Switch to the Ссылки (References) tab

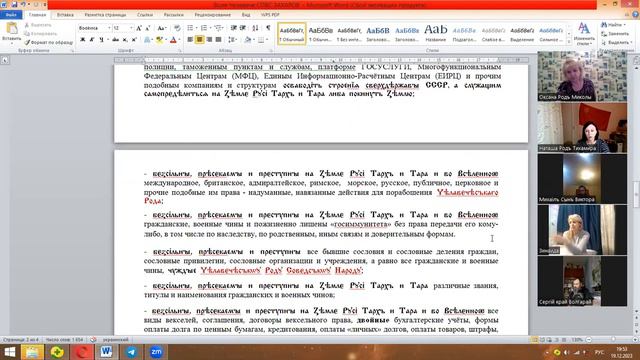145,15
